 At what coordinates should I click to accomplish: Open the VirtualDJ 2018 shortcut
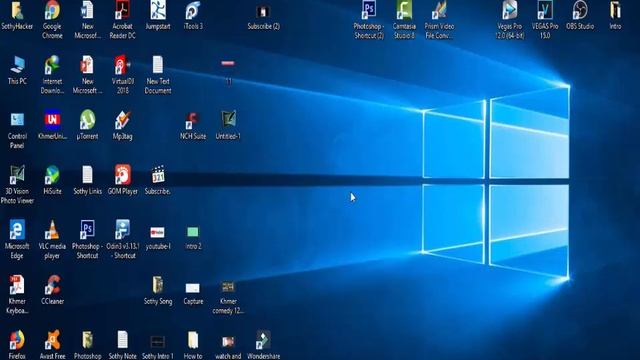(122, 65)
